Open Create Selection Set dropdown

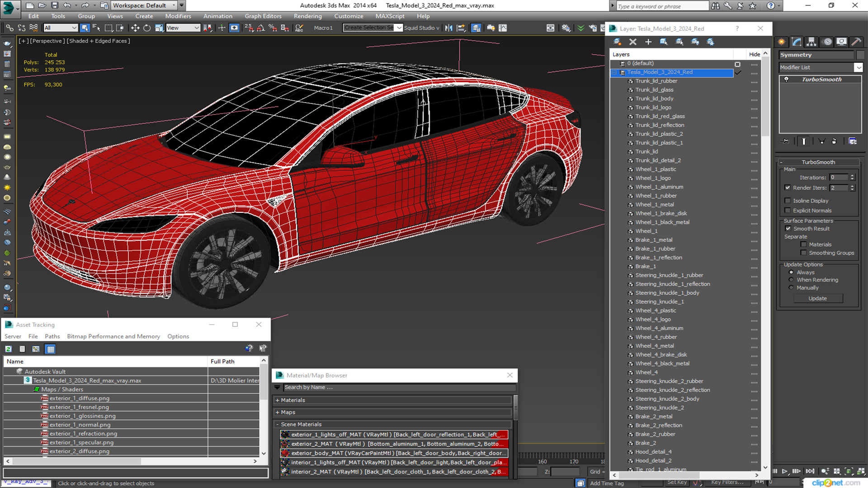399,28
